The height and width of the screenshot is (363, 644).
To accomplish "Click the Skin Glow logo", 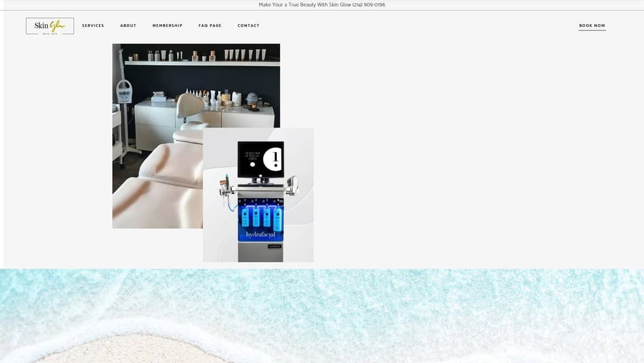I will click(x=49, y=26).
